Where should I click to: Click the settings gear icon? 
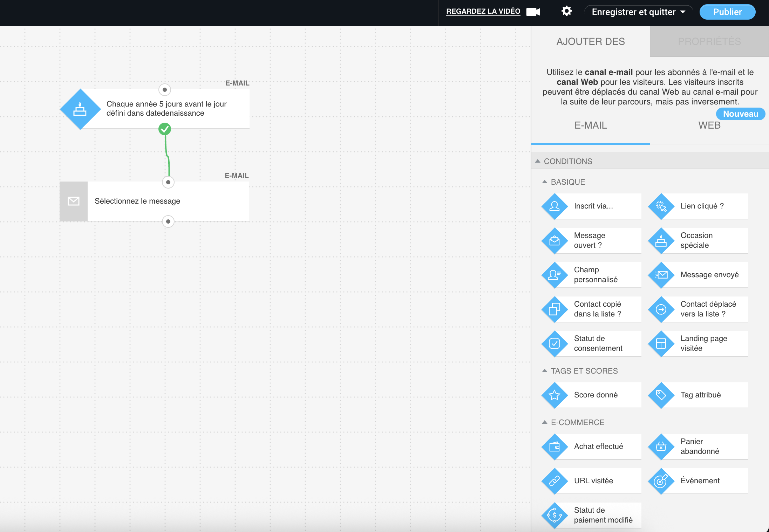point(566,11)
